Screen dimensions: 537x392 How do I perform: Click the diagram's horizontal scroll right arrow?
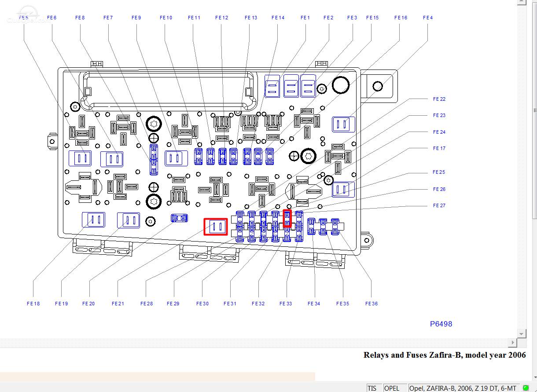pyautogui.click(x=513, y=343)
